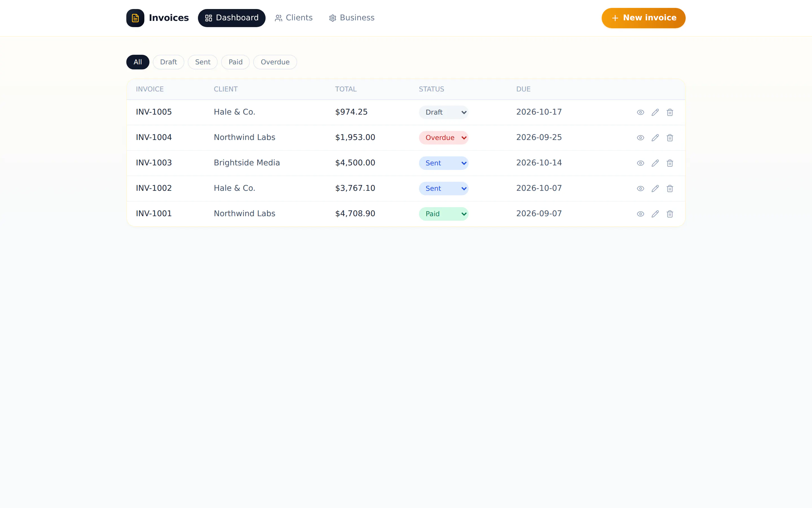Create a New invoice

click(x=643, y=18)
